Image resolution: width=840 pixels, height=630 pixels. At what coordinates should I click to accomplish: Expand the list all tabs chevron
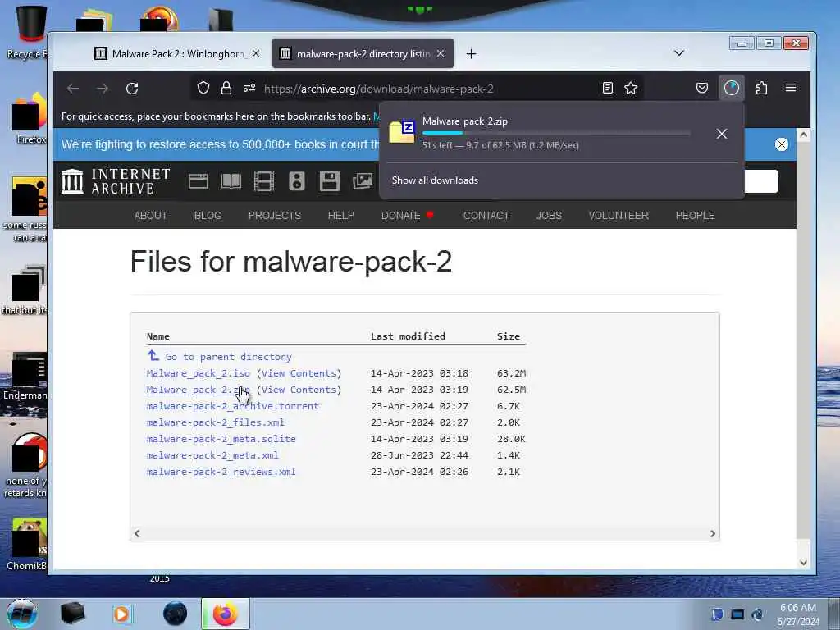[678, 53]
